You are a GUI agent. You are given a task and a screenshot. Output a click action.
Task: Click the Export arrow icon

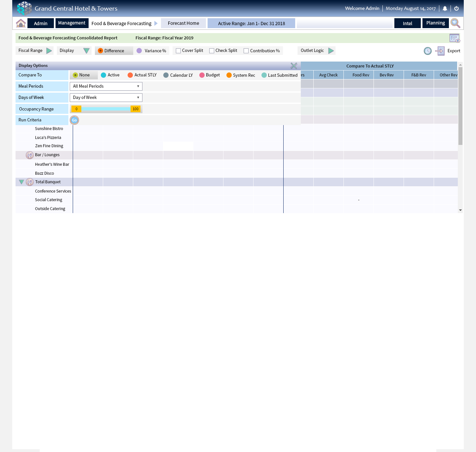tap(440, 51)
